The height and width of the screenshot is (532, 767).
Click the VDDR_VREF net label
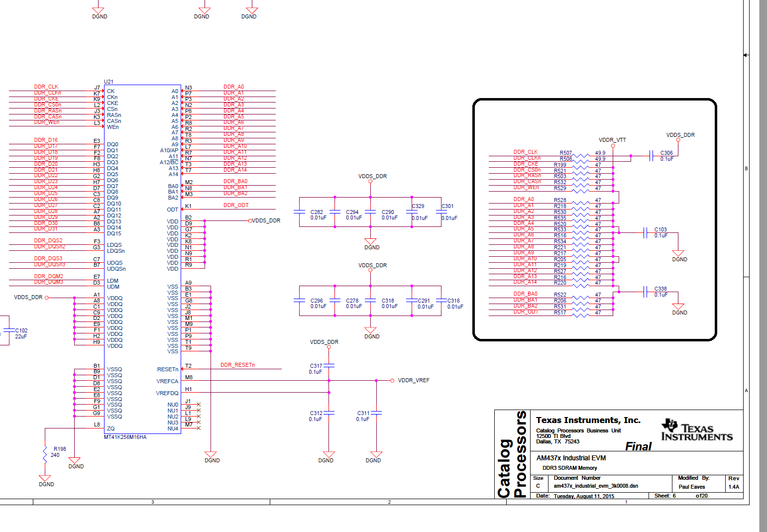(414, 380)
